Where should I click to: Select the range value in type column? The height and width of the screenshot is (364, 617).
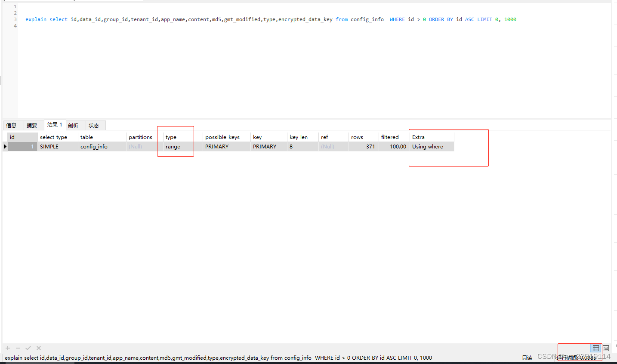173,146
